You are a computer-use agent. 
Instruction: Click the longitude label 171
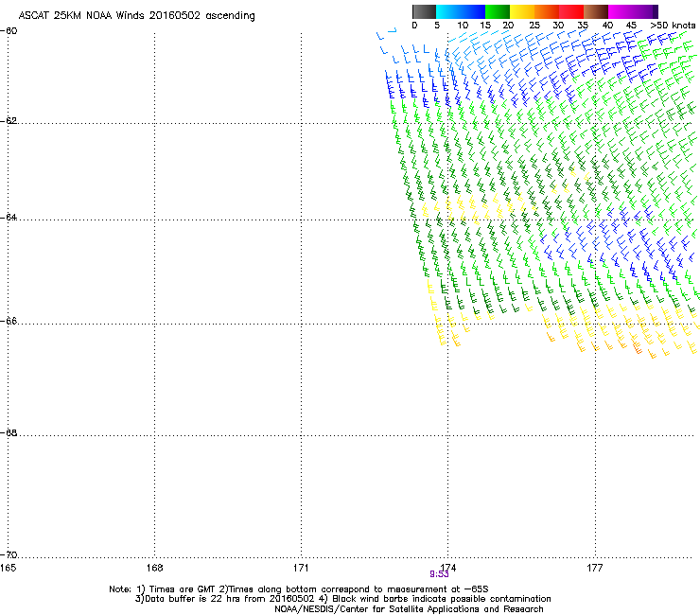coord(301,568)
